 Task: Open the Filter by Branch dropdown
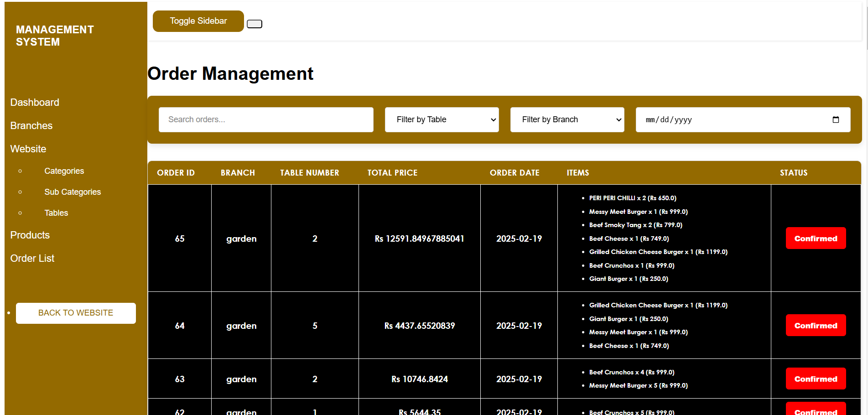click(567, 119)
